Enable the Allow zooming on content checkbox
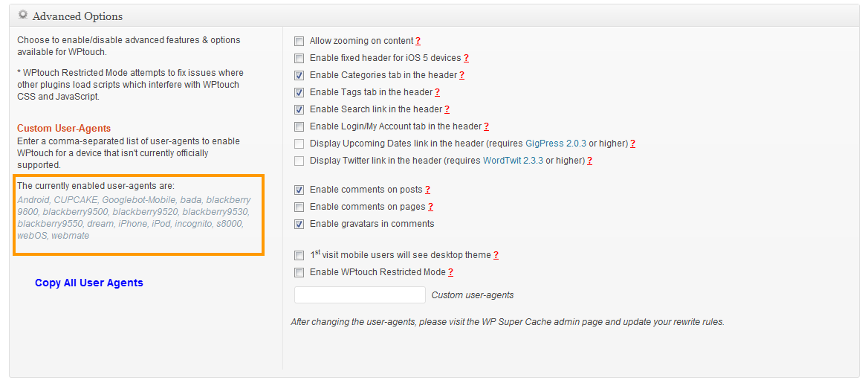 point(299,42)
